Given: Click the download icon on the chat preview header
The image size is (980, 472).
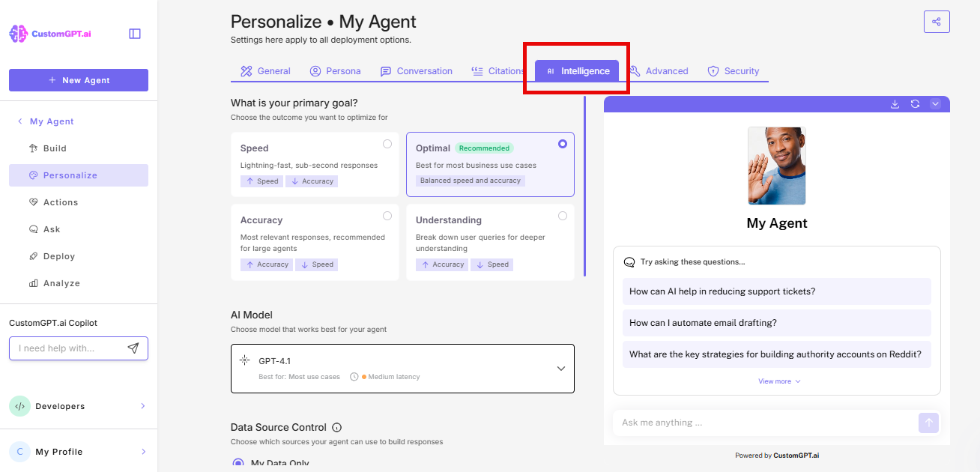Looking at the screenshot, I should pyautogui.click(x=895, y=104).
